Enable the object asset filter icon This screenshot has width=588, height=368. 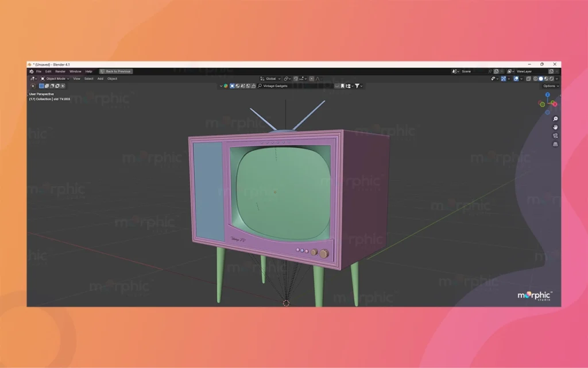tap(232, 86)
